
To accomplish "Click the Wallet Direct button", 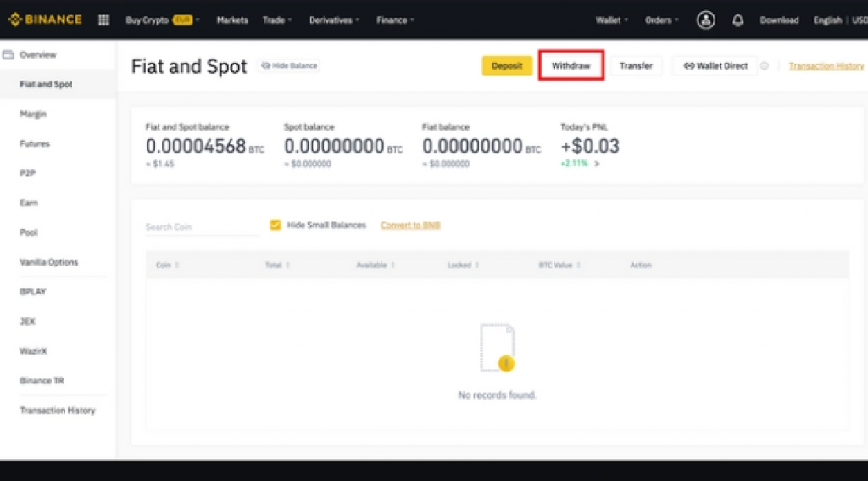I will click(715, 66).
